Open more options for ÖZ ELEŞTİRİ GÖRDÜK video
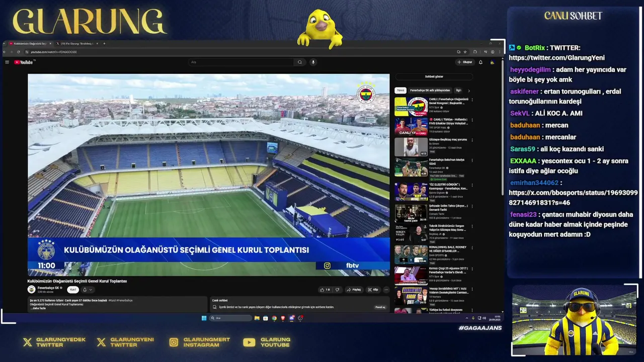This screenshot has height=362, width=644. (x=472, y=185)
